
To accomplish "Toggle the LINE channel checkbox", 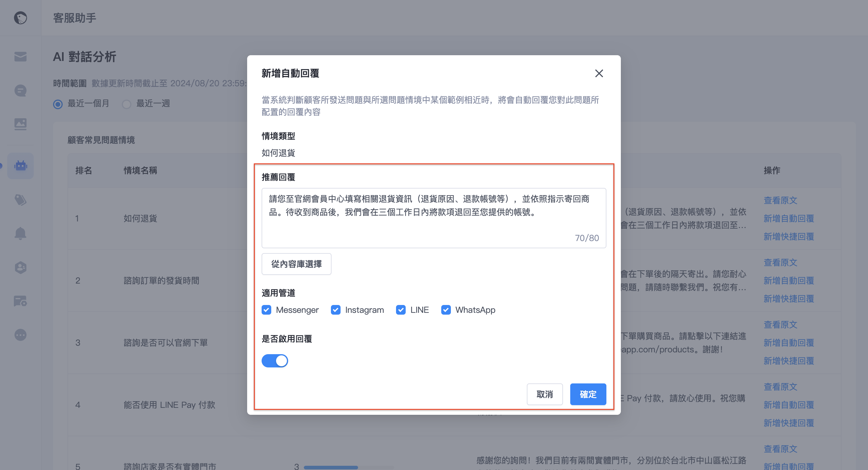I will (400, 310).
